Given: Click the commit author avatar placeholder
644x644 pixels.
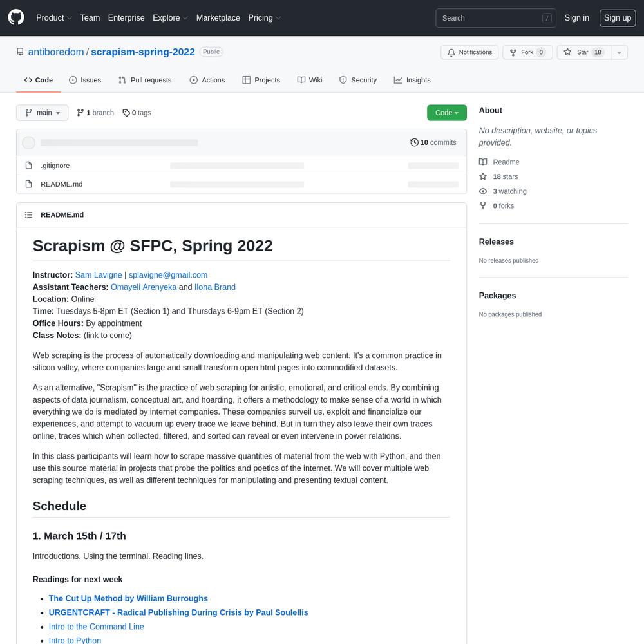Looking at the screenshot, I should coord(28,142).
